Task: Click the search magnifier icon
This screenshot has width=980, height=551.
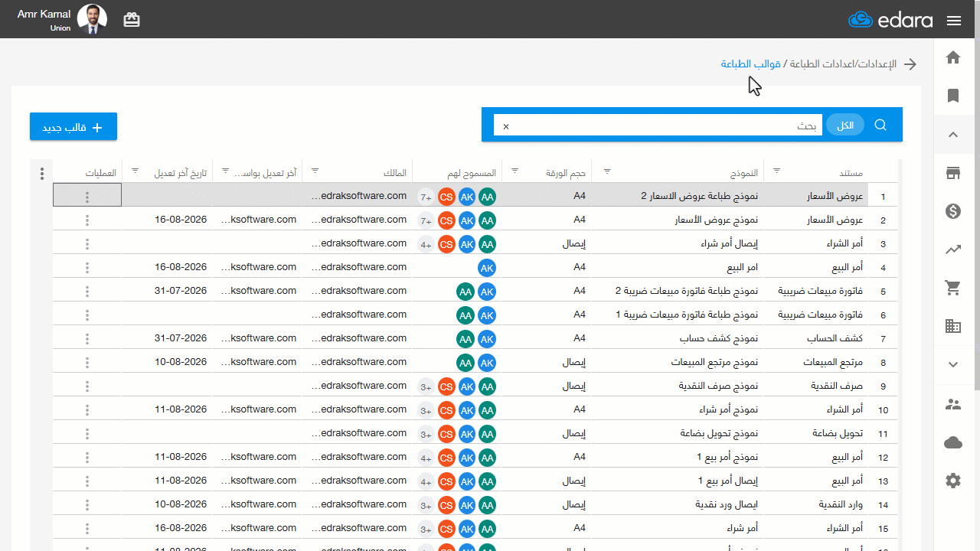Action: click(880, 125)
